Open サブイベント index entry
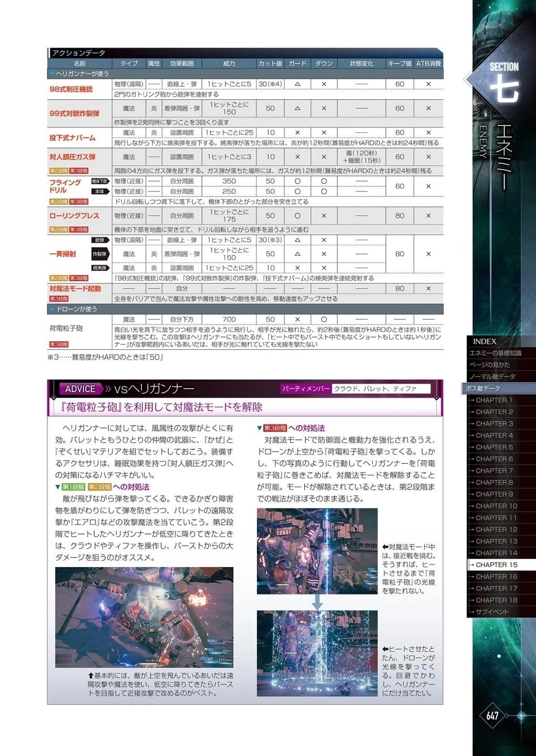 [492, 612]
